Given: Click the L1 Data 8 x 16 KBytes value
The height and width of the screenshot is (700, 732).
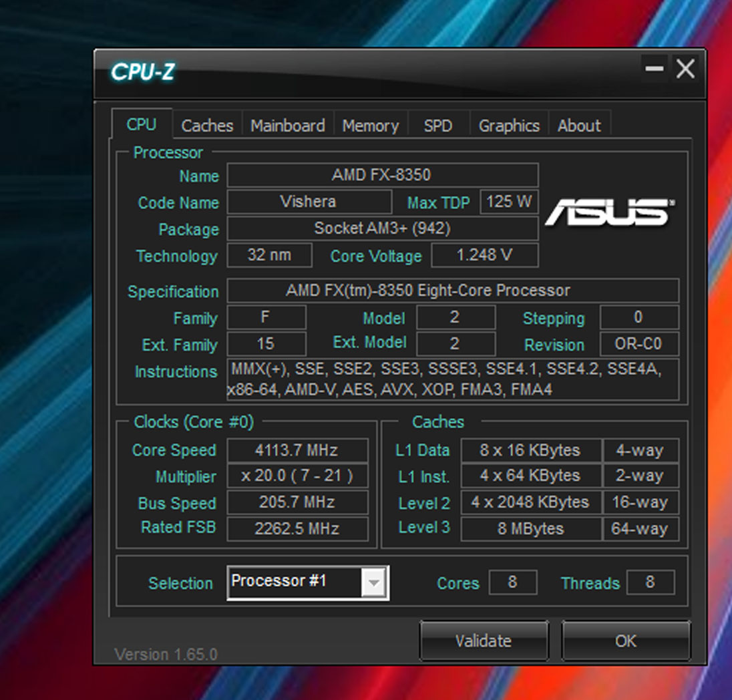Looking at the screenshot, I should 531,450.
